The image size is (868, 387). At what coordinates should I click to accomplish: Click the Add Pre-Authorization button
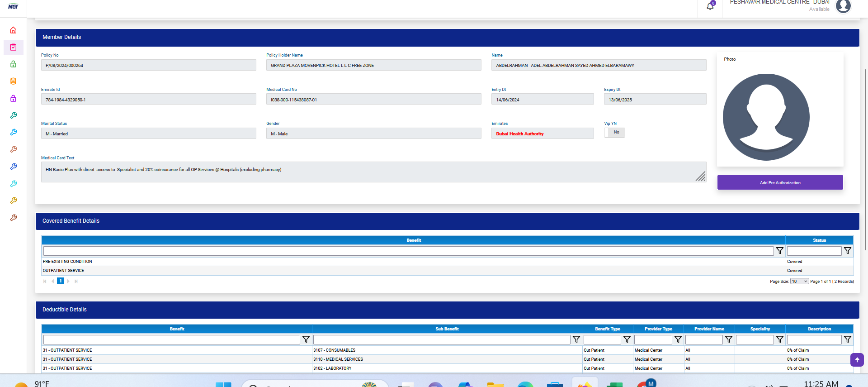click(x=780, y=183)
